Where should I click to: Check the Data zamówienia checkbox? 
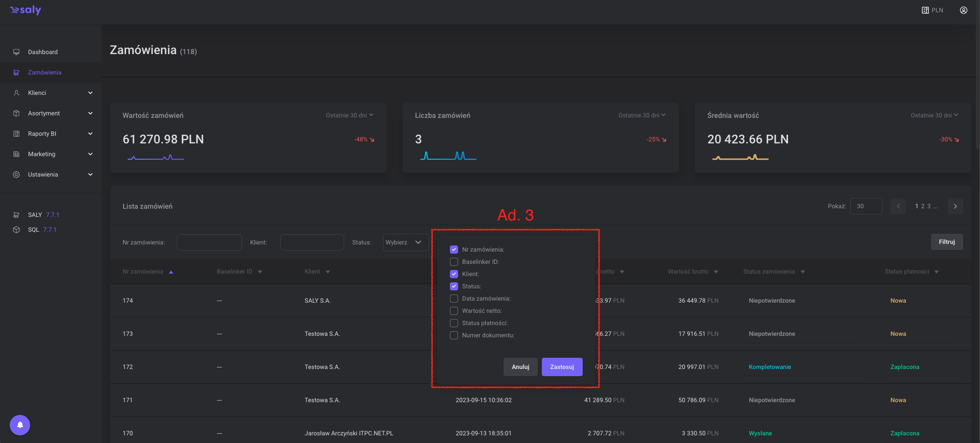(x=453, y=299)
